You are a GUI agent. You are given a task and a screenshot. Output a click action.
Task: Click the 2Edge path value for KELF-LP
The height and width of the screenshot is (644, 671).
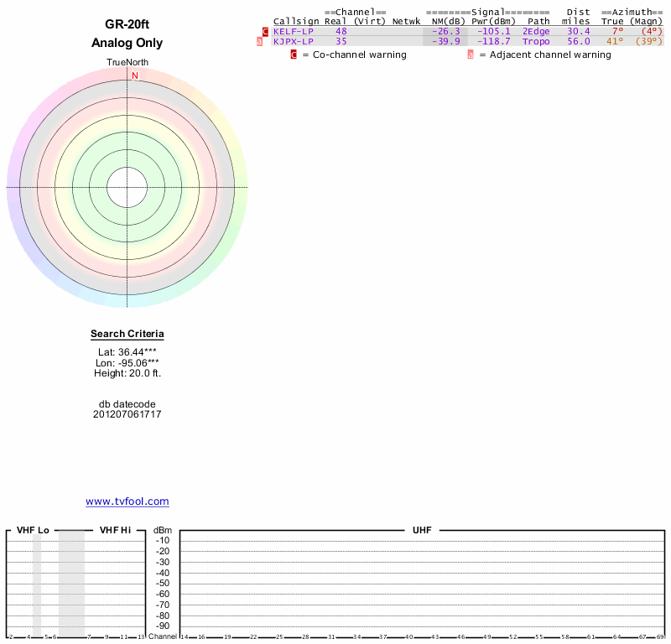pyautogui.click(x=536, y=31)
